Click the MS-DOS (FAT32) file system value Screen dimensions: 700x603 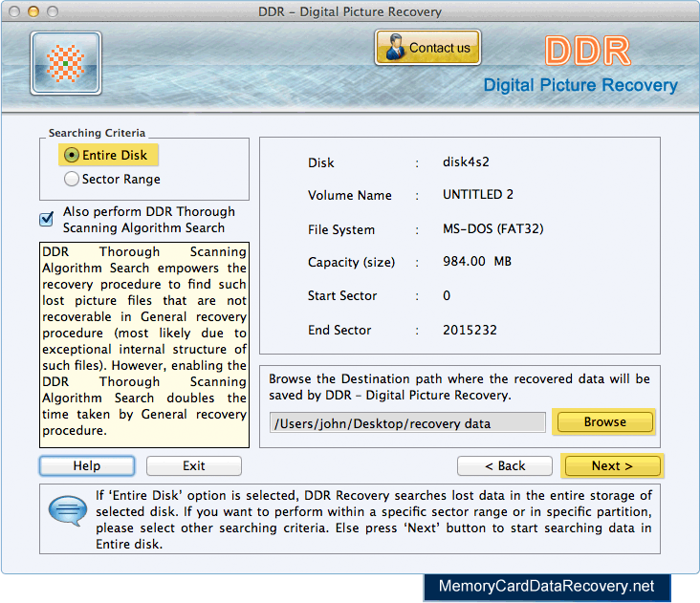(x=492, y=228)
